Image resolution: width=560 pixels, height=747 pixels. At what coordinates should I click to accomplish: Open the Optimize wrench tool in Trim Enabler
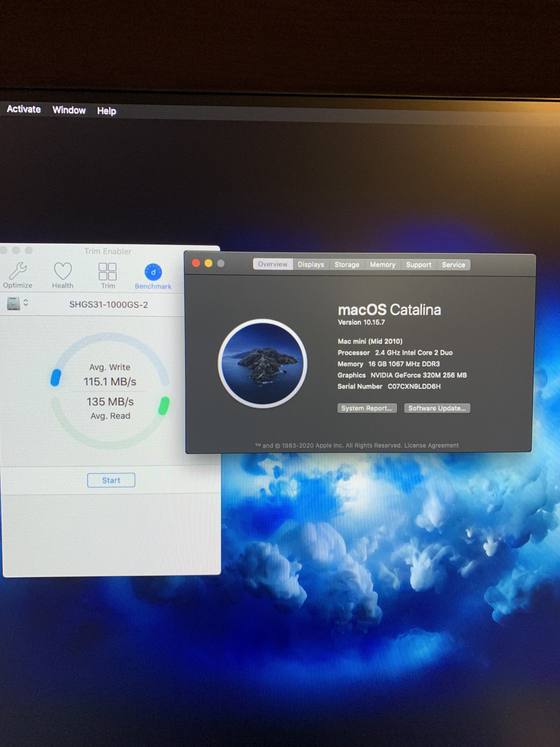pyautogui.click(x=18, y=276)
